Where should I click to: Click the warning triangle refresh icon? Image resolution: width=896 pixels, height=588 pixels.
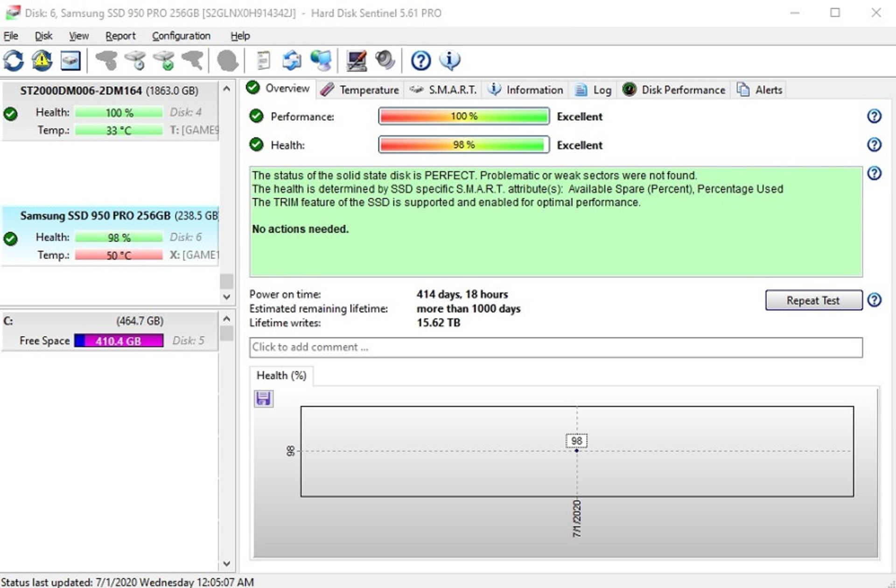tap(42, 61)
